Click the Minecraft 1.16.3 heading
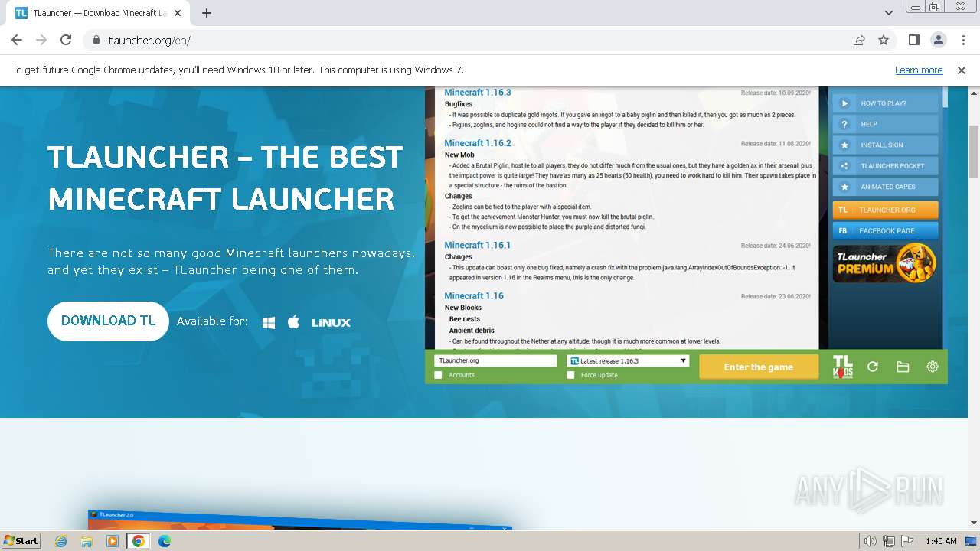The height and width of the screenshot is (551, 980). (478, 93)
